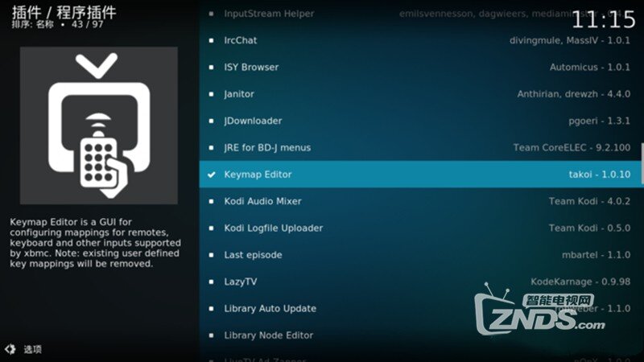Click the Keymap Editor description paragraph
644x362 pixels.
[x=95, y=243]
